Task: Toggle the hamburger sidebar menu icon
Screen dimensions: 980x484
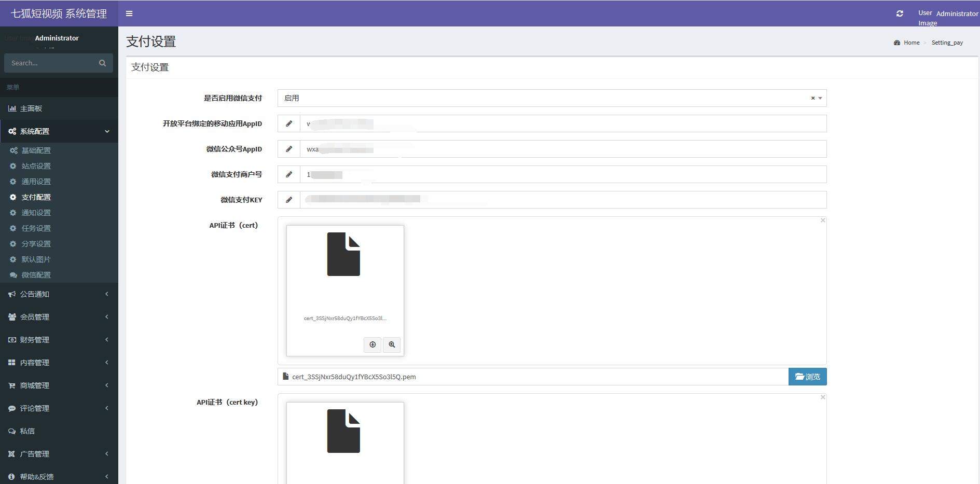Action: click(x=129, y=14)
